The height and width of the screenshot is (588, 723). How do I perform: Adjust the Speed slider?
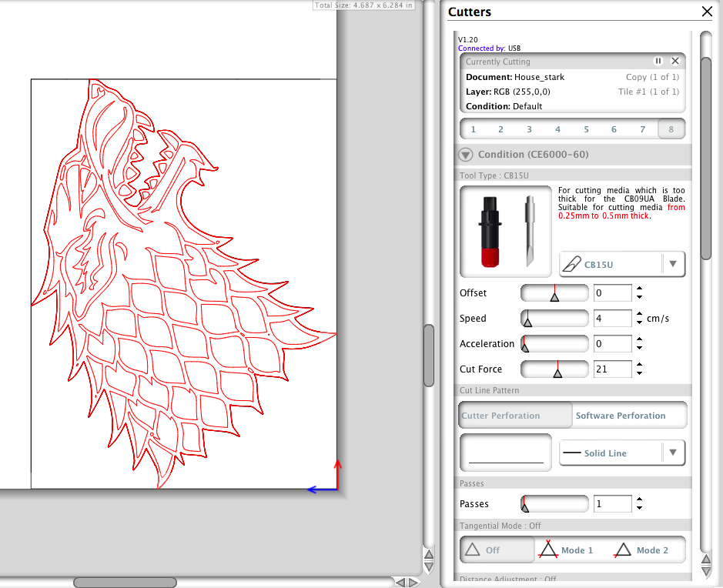(x=554, y=319)
